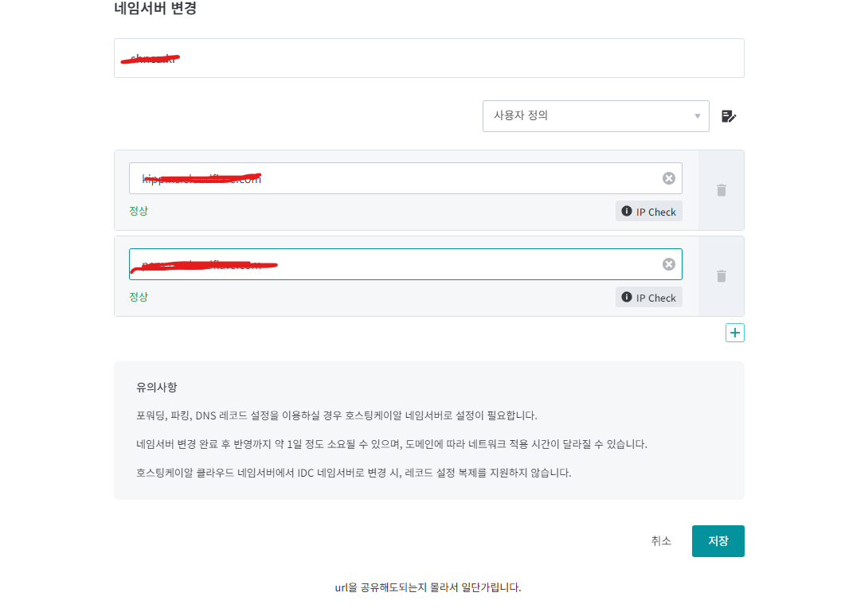Click the 유의사항 notice heading
841x616 pixels.
pyautogui.click(x=157, y=387)
